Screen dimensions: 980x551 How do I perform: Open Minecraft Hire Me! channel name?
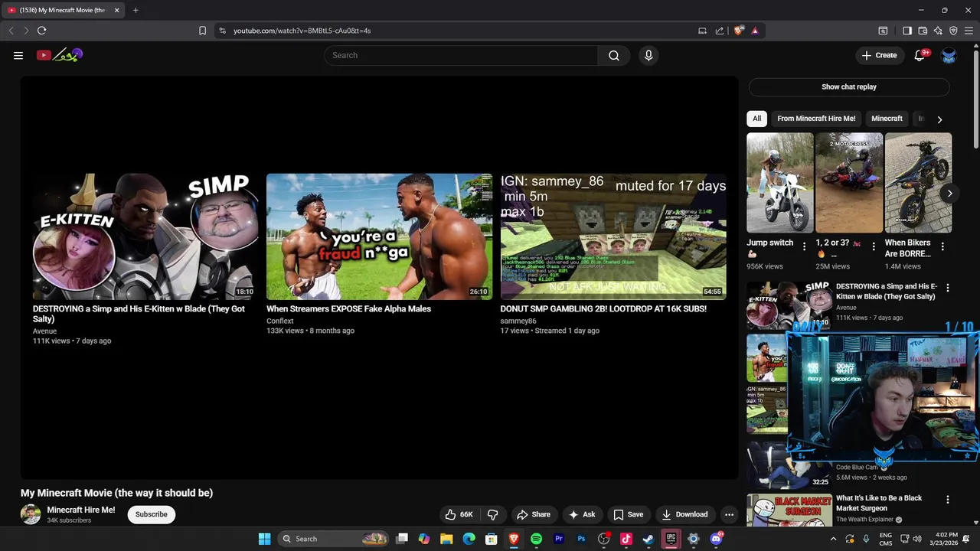[x=81, y=510]
